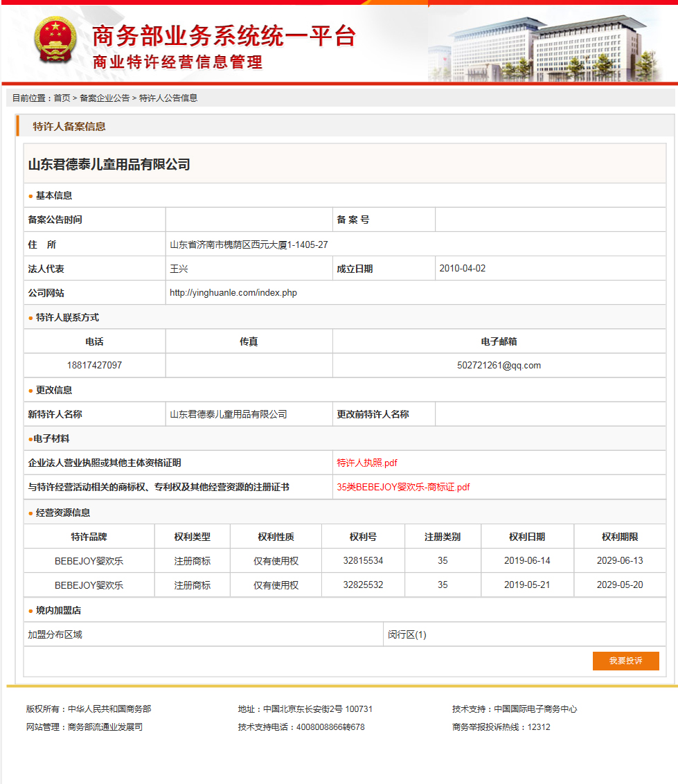Click 闵行区(1) franchise region cell
This screenshot has height=784, width=678.
(x=524, y=634)
